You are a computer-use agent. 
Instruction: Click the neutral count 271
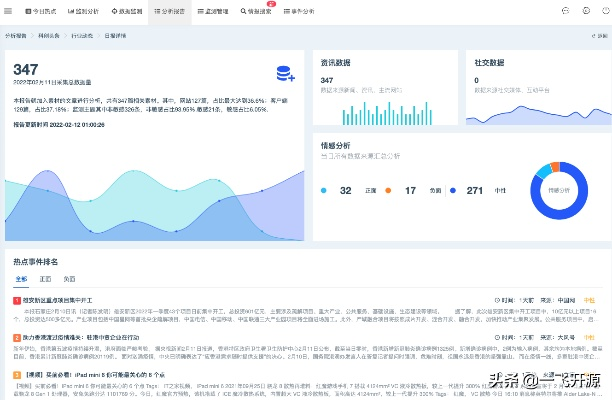[475, 190]
